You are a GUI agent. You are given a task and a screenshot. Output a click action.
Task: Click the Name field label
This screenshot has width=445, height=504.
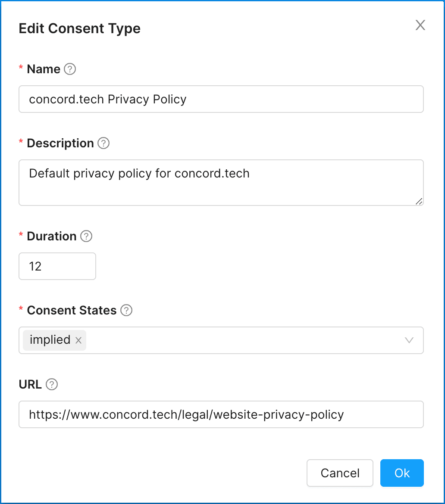[44, 69]
